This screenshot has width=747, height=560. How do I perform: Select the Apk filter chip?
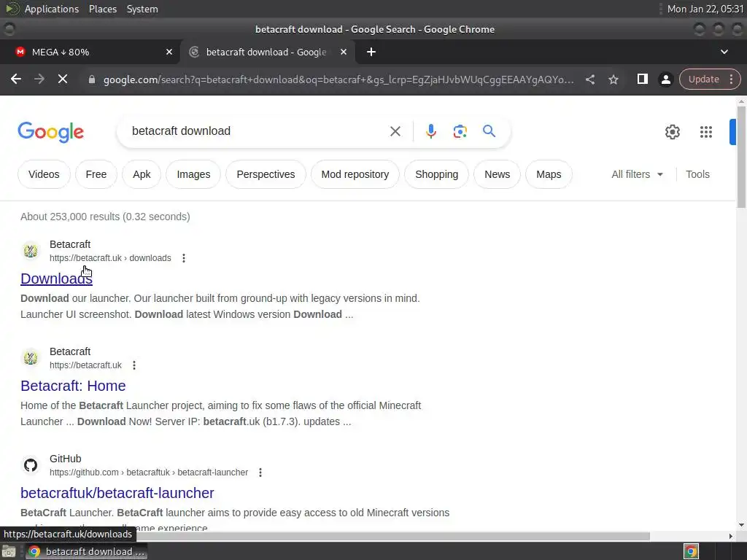pos(142,174)
